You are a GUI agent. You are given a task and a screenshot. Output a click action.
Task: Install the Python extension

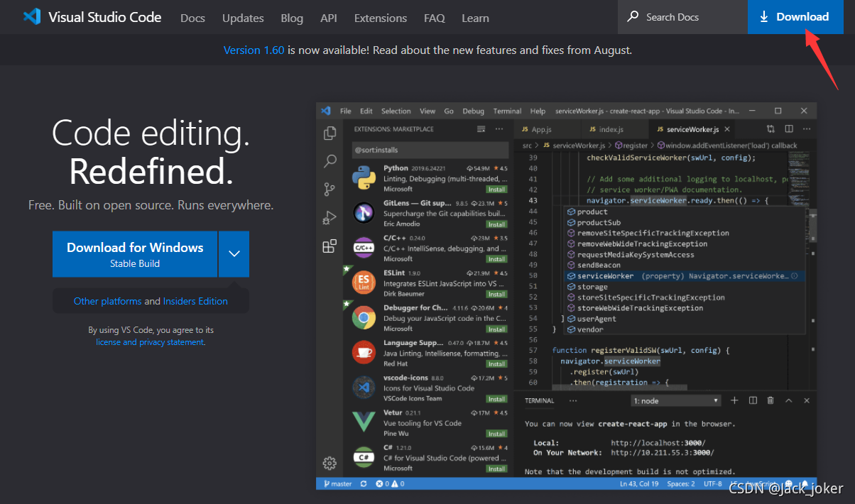496,190
